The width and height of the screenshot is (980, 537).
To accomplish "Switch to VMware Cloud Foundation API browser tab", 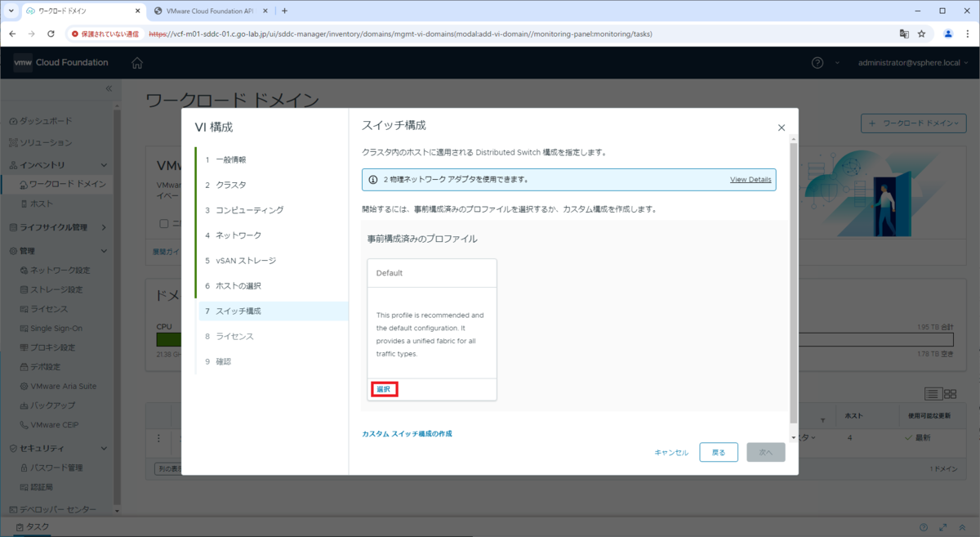I will 210,11.
